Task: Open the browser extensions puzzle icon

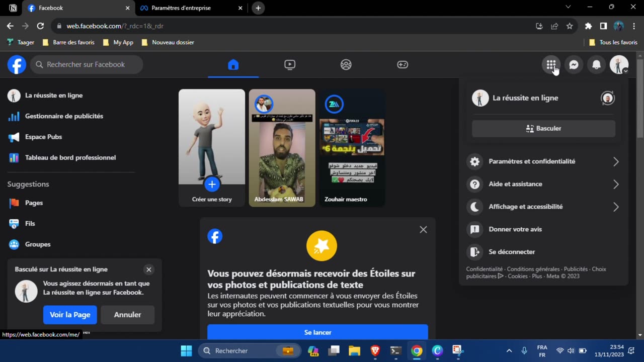Action: pyautogui.click(x=588, y=26)
